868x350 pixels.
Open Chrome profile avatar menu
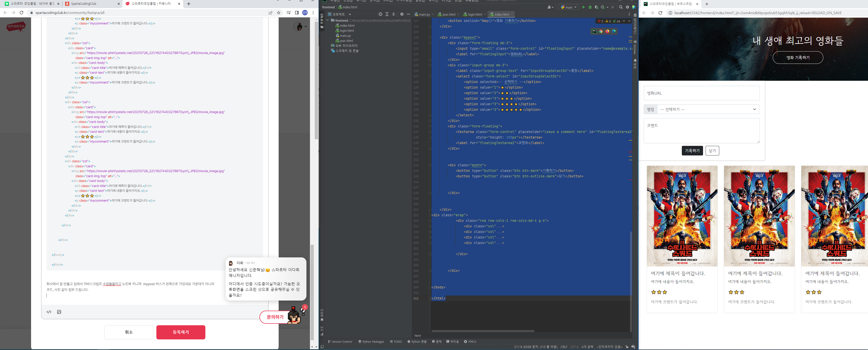point(305,13)
